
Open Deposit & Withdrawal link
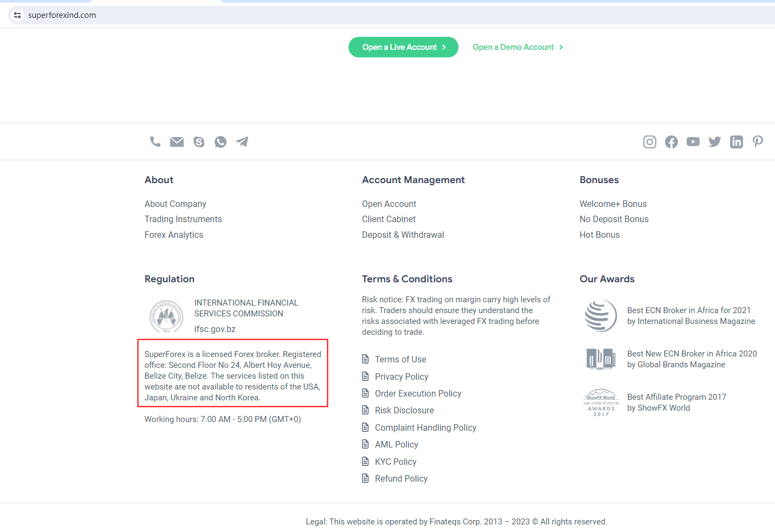point(403,235)
